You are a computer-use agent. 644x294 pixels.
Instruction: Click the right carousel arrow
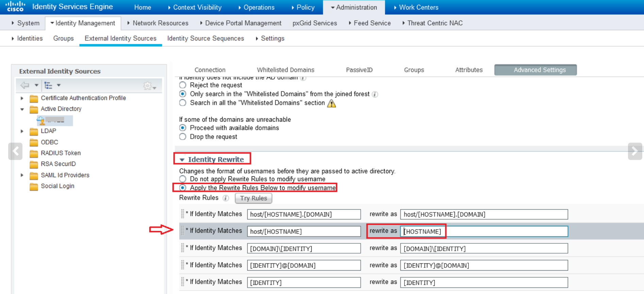coord(635,151)
